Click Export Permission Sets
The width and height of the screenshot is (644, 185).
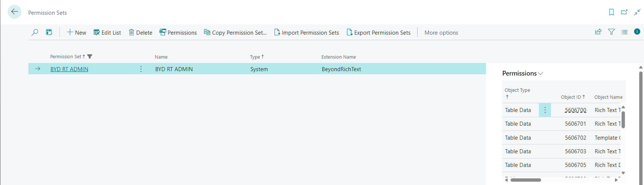[x=379, y=33]
